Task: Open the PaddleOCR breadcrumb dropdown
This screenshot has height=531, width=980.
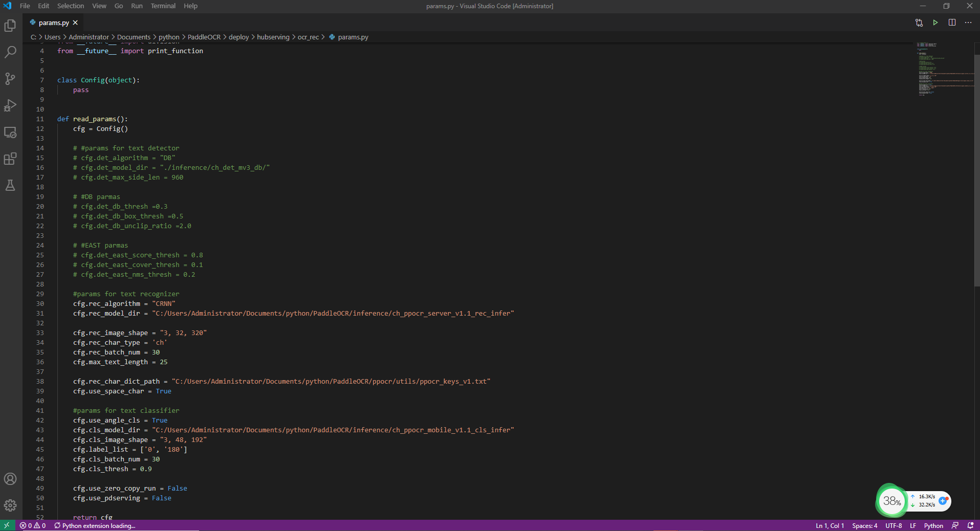Action: point(203,37)
